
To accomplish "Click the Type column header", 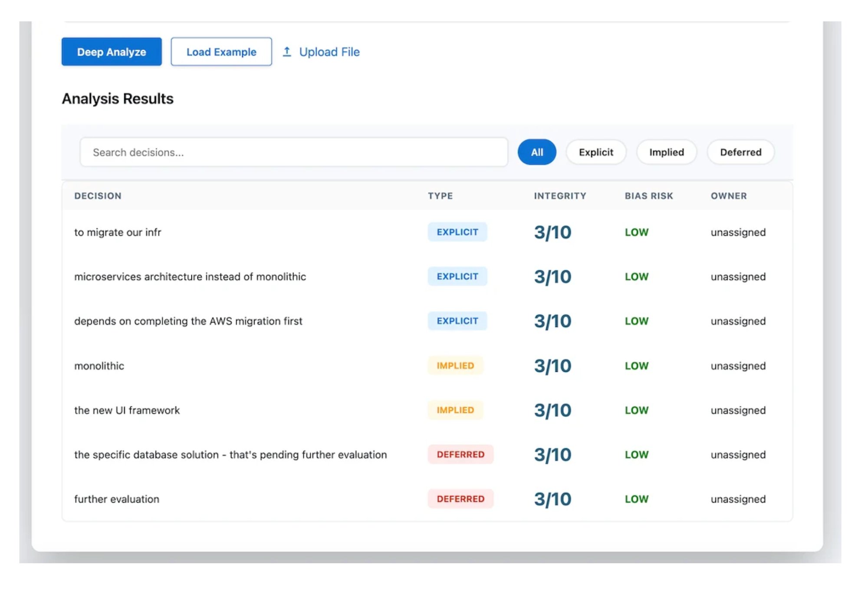I will tap(440, 196).
